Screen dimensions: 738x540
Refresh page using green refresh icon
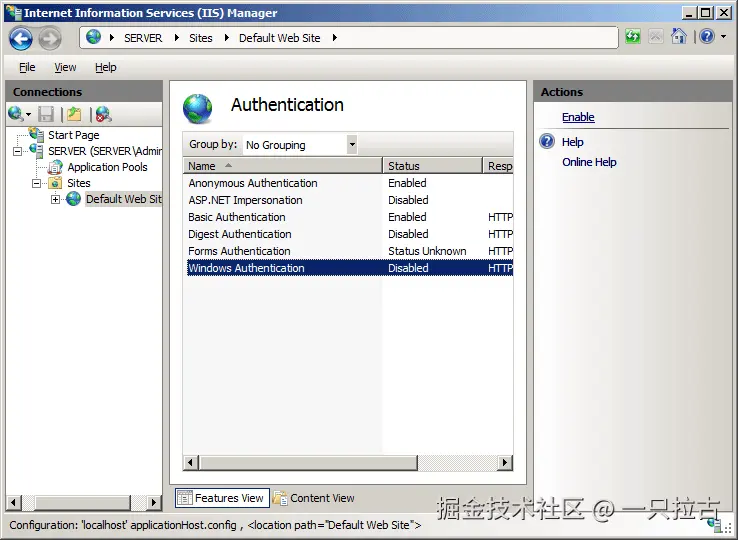pos(633,36)
